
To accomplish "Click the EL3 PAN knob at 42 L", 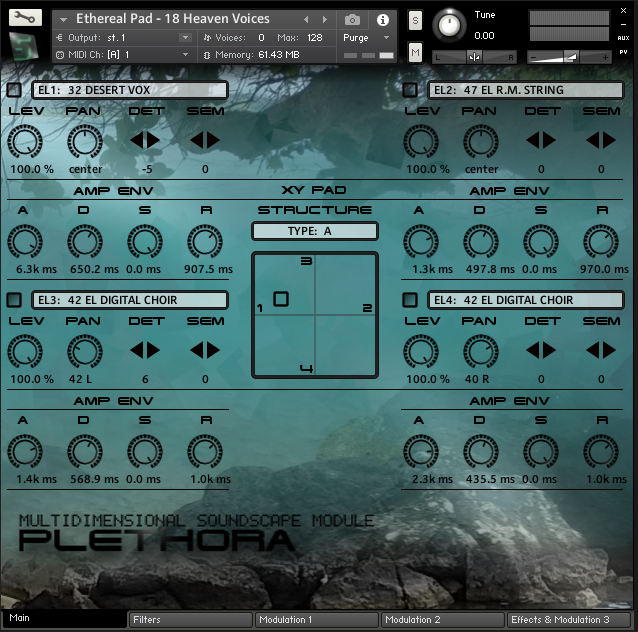I will click(x=85, y=351).
